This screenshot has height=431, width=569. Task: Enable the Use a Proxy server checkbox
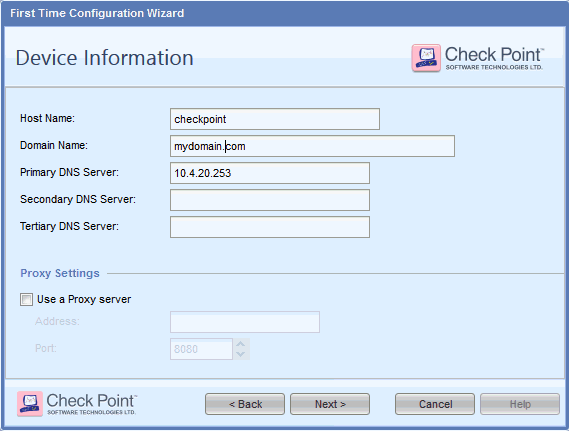(x=26, y=300)
